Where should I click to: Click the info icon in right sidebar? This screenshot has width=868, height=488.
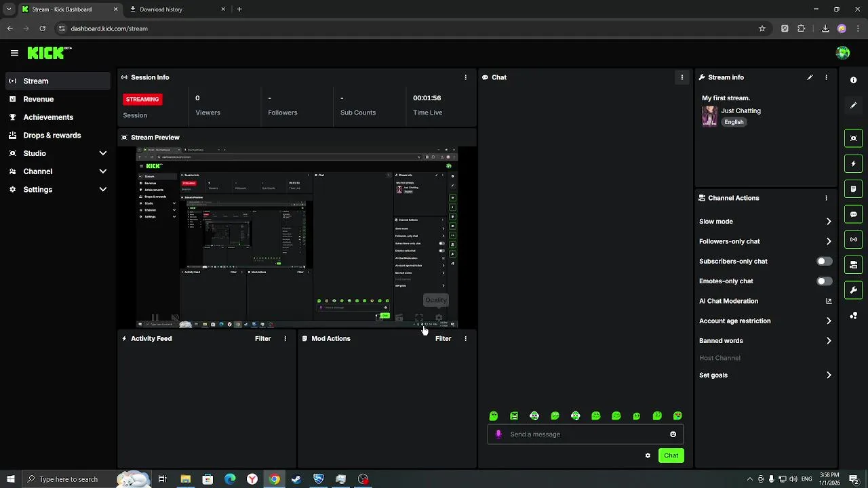pyautogui.click(x=854, y=80)
